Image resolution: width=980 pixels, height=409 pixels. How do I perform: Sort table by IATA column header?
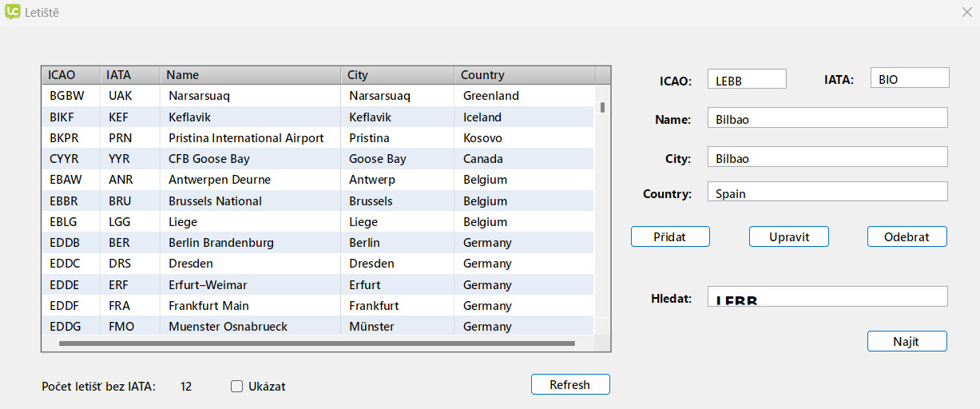coord(129,75)
